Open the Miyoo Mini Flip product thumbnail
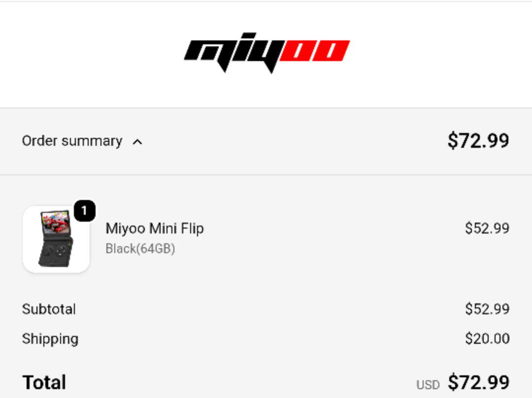 point(56,239)
